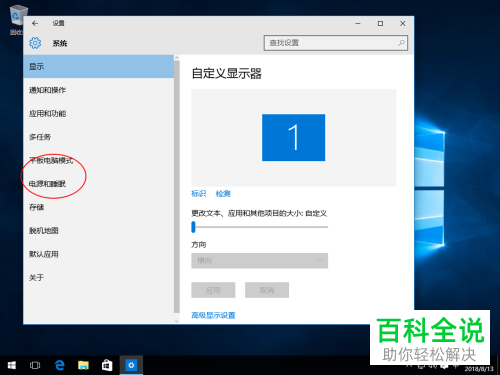
Task: Click the 取消 button
Action: tap(267, 290)
